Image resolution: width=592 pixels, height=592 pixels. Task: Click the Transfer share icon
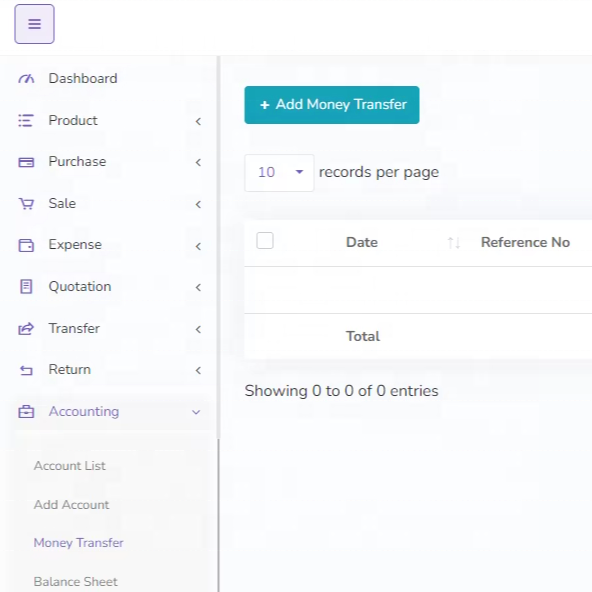coord(26,328)
